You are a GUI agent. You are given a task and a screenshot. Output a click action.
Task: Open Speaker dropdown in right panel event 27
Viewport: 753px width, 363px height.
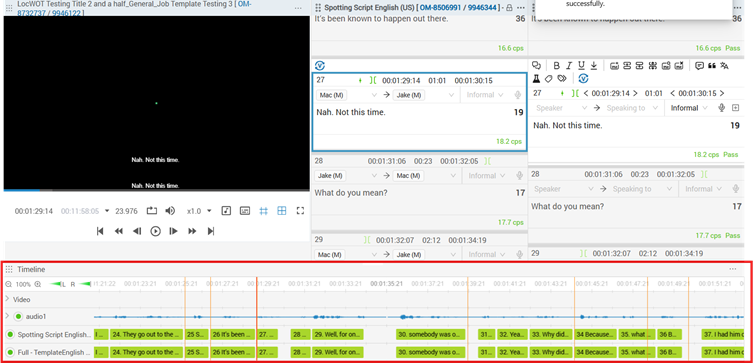561,108
